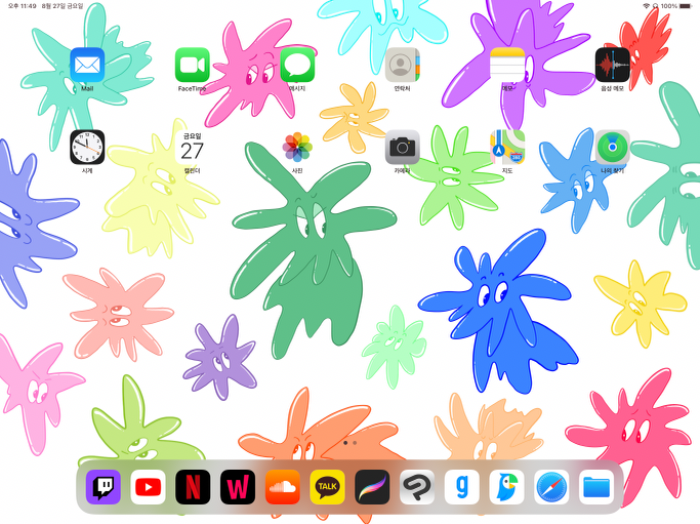Launch the Voice Memos app

pos(612,65)
